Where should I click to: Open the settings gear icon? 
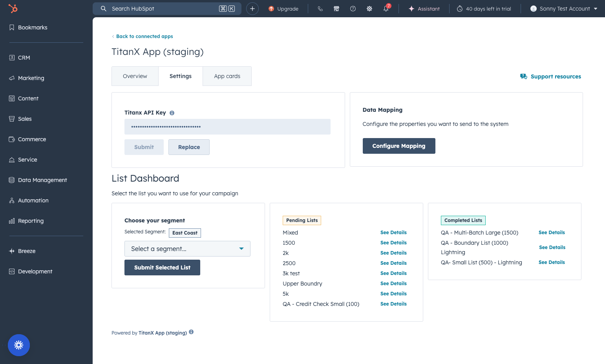(369, 9)
